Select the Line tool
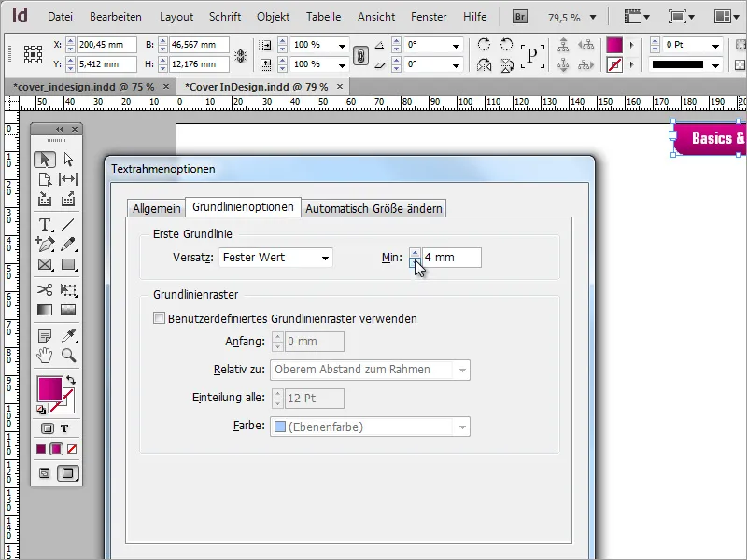The image size is (747, 560). click(68, 224)
